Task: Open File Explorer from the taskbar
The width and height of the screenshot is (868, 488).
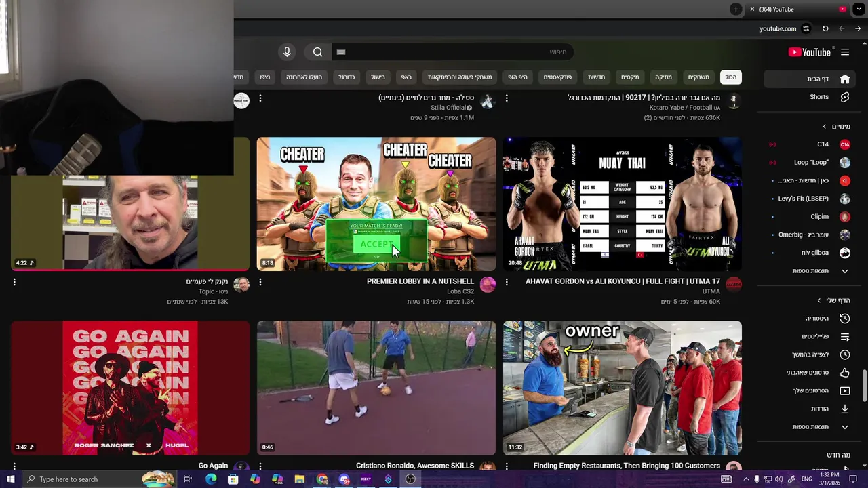Action: 299,479
